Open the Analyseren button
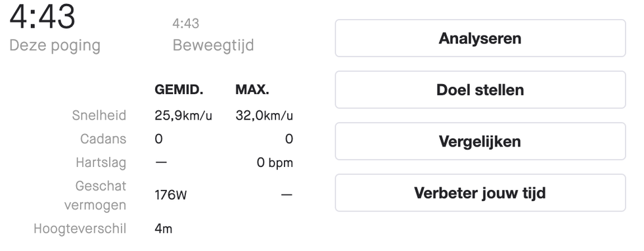The width and height of the screenshot is (644, 251). [480, 38]
